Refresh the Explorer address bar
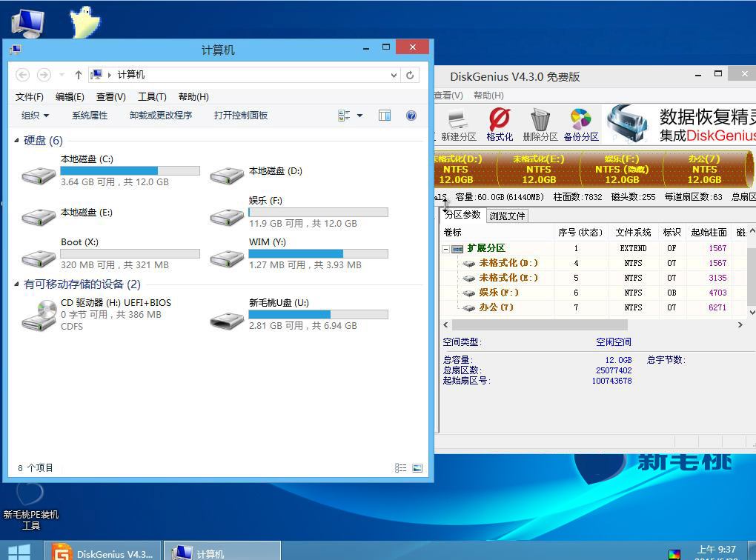The width and height of the screenshot is (756, 560). (x=410, y=75)
